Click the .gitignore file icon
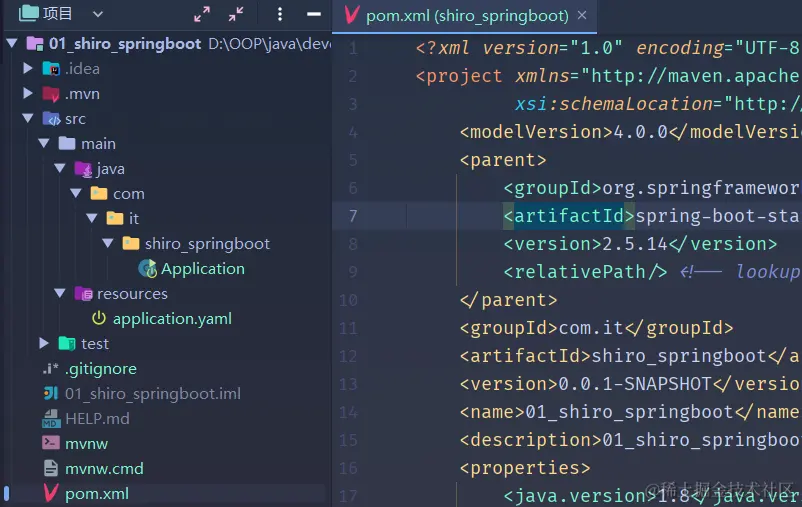Screen dimensions: 802x507 click(x=51, y=368)
